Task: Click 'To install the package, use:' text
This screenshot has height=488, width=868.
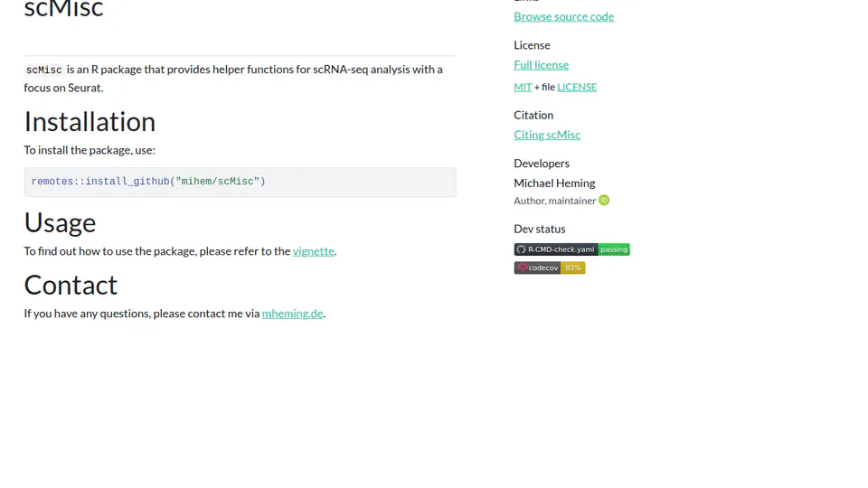Action: 90,150
